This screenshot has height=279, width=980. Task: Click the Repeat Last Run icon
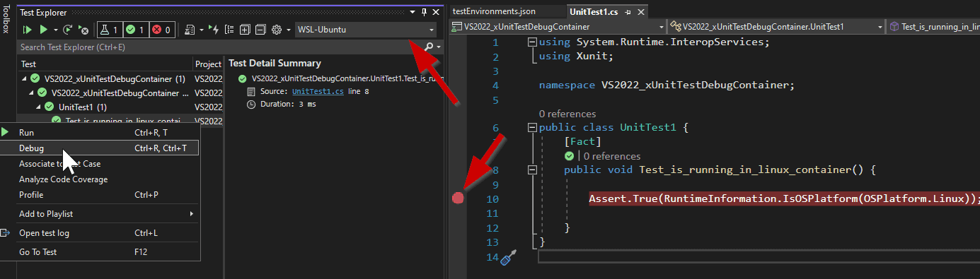pos(67,30)
